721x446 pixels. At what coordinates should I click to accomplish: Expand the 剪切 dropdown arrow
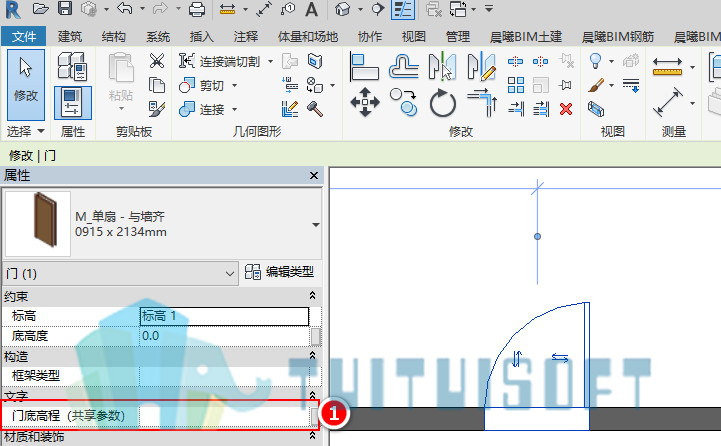[x=235, y=86]
